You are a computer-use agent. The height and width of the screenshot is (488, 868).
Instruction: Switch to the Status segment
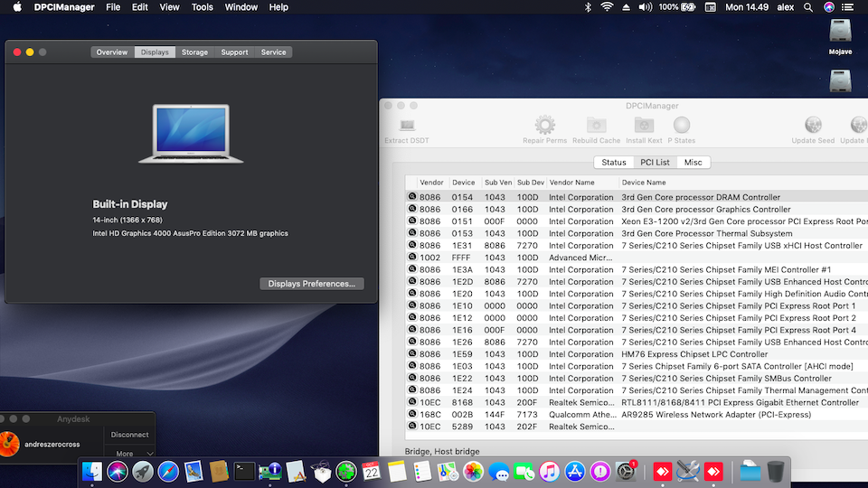(x=614, y=163)
